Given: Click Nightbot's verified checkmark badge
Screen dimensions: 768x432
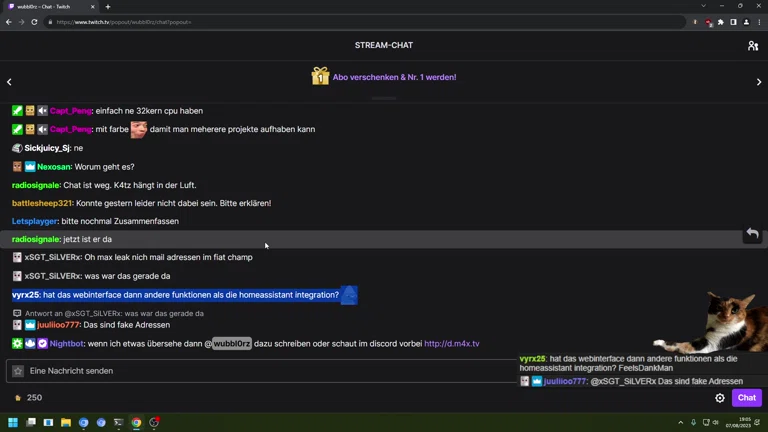Looking at the screenshot, I should (43, 343).
